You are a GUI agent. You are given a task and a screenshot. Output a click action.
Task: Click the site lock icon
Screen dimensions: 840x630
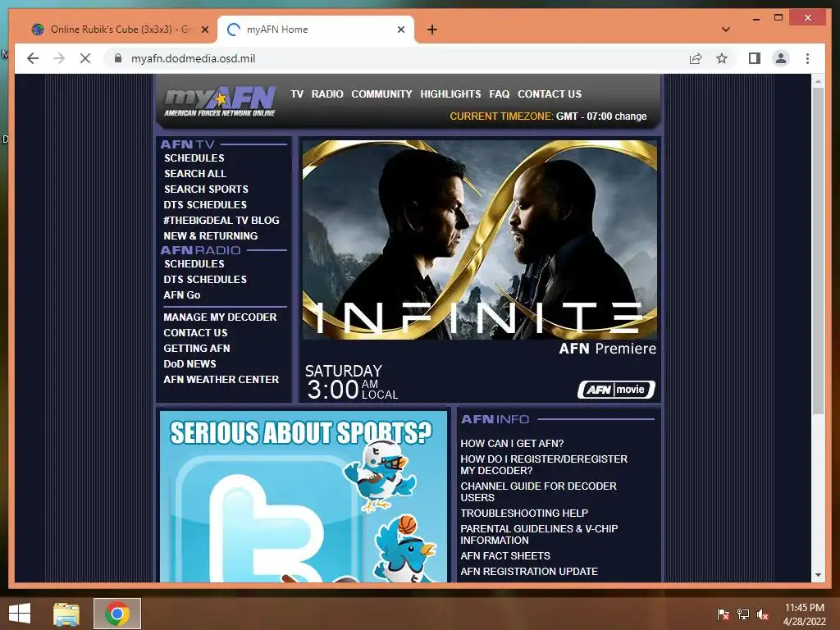[118, 58]
